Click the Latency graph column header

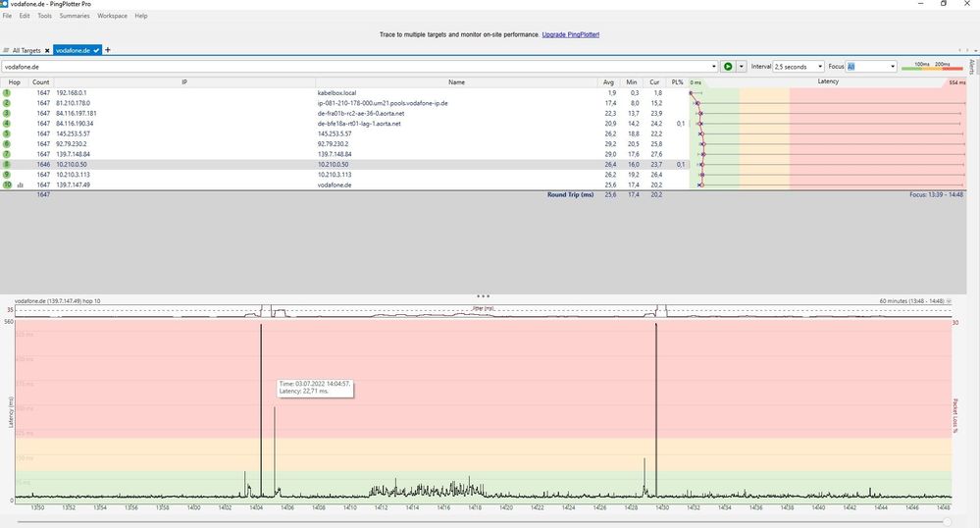tap(828, 82)
